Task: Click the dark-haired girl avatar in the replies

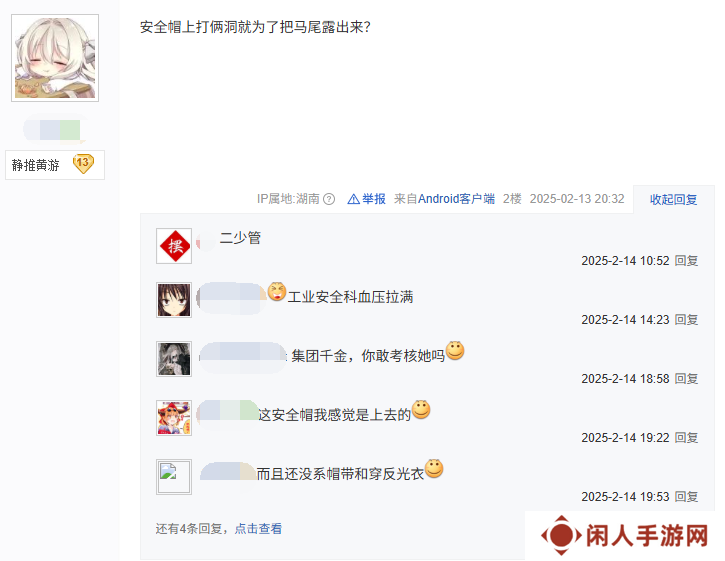Action: click(174, 300)
